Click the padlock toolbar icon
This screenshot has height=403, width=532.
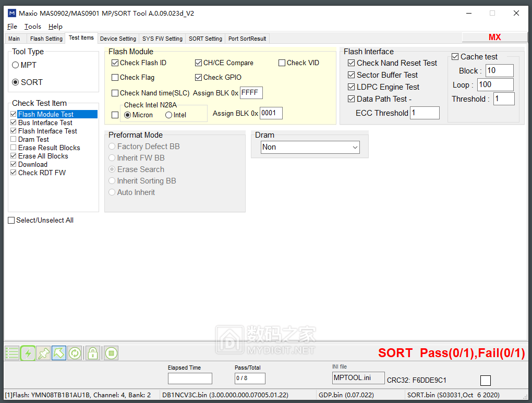93,353
